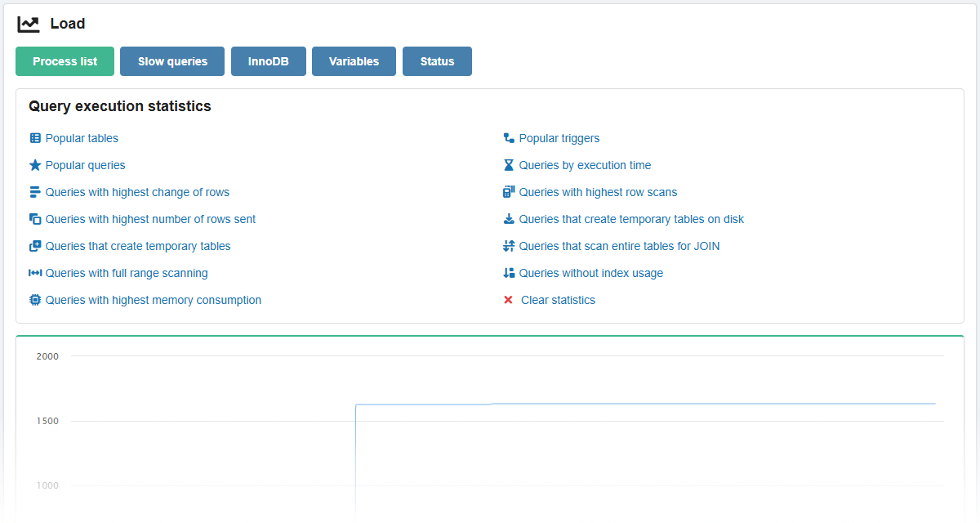Open Queries with highest change of rows

[137, 192]
